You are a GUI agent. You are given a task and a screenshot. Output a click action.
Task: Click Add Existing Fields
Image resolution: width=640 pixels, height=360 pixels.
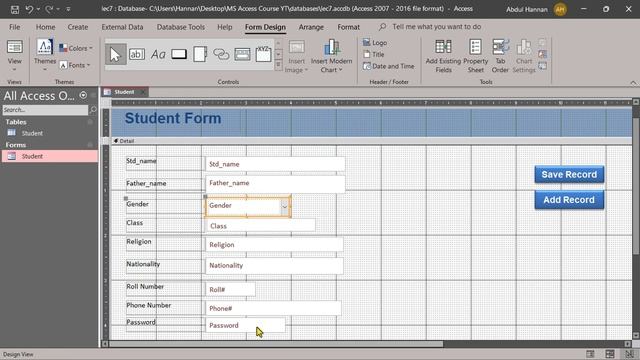443,56
